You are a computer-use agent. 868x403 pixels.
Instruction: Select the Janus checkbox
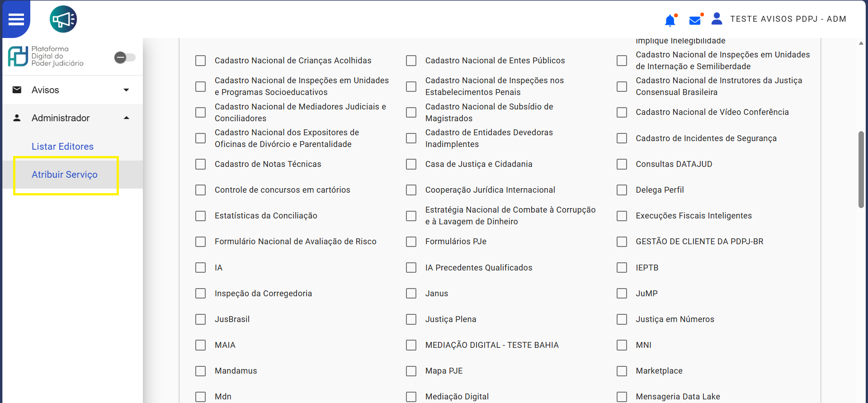click(x=411, y=294)
